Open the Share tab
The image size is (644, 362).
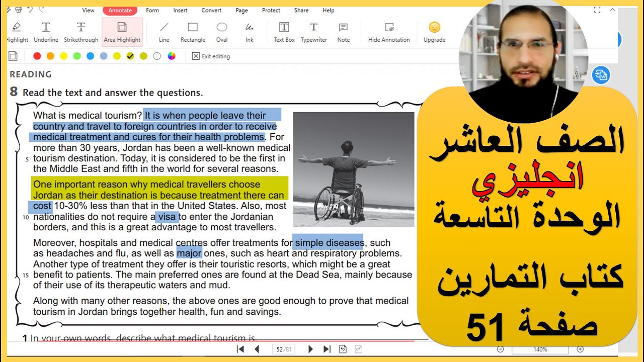coord(301,10)
